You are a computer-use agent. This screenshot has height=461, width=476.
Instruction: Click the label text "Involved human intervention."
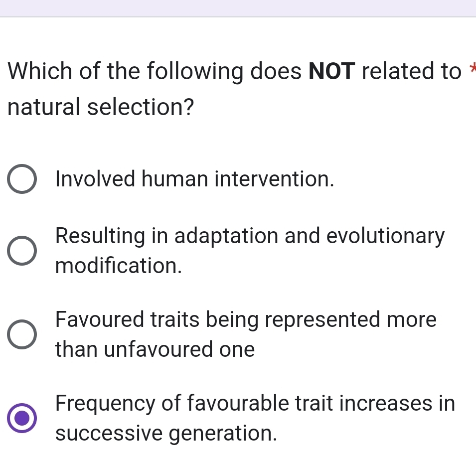[194, 179]
